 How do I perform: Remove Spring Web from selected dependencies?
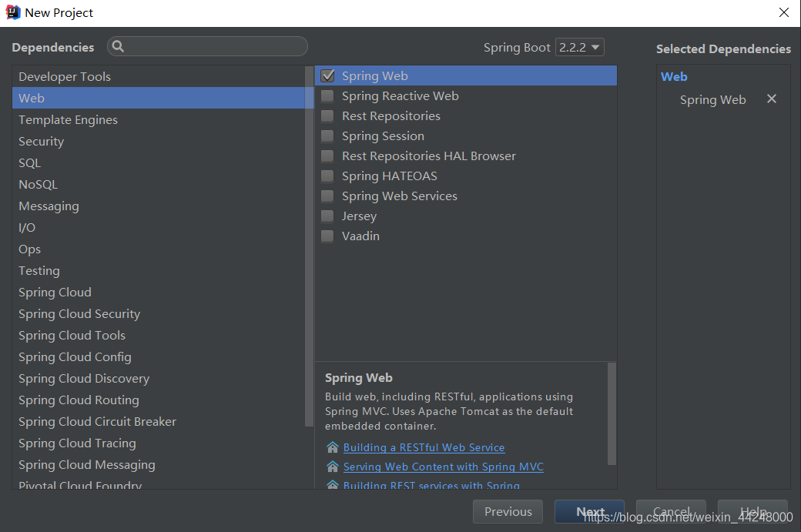coord(772,99)
